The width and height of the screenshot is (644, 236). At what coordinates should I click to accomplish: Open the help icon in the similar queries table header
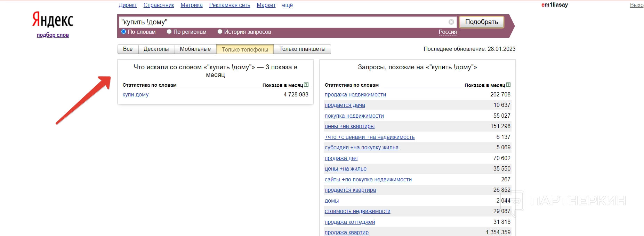click(x=508, y=85)
